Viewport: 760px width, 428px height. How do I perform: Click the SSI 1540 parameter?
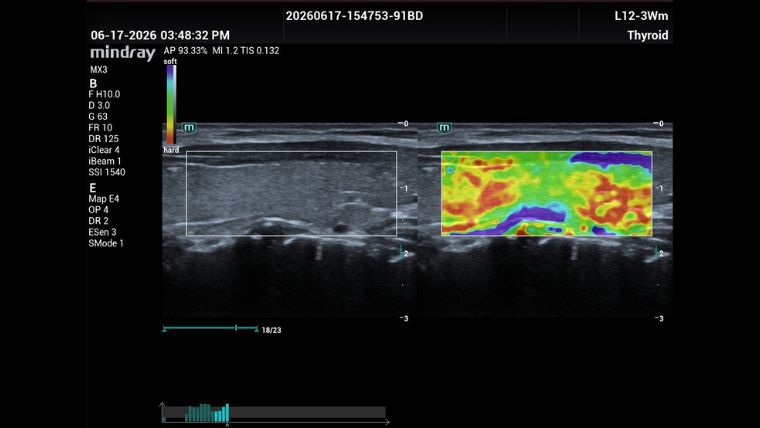(107, 172)
